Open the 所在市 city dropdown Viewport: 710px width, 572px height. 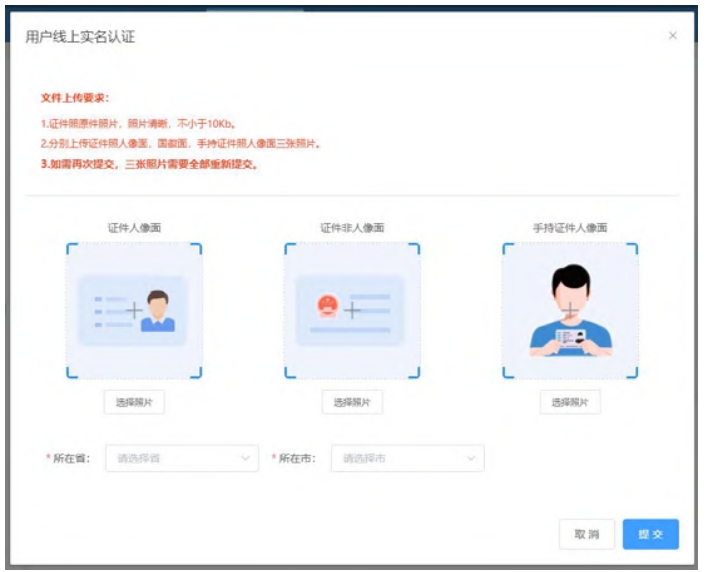407,459
